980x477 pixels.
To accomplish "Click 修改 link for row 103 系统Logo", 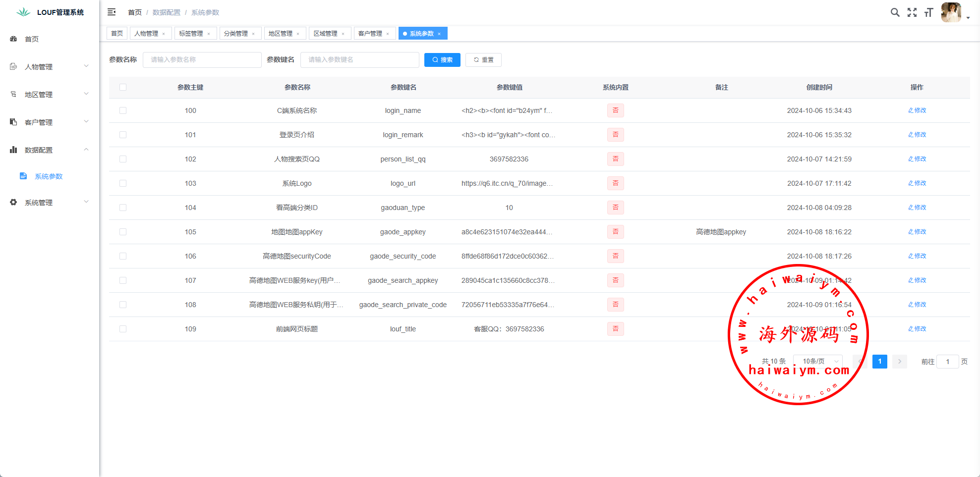I will pos(917,183).
